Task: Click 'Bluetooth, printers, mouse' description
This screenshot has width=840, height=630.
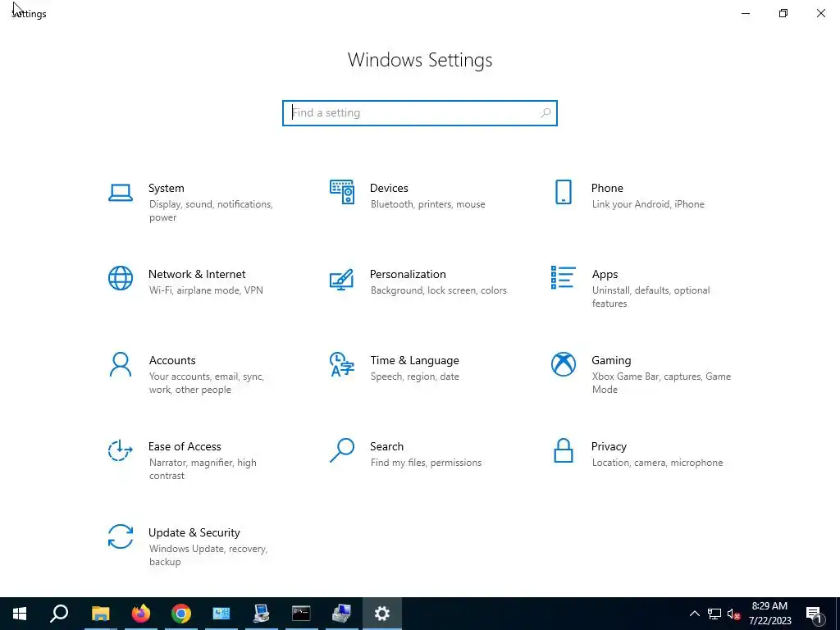Action: coord(427,204)
